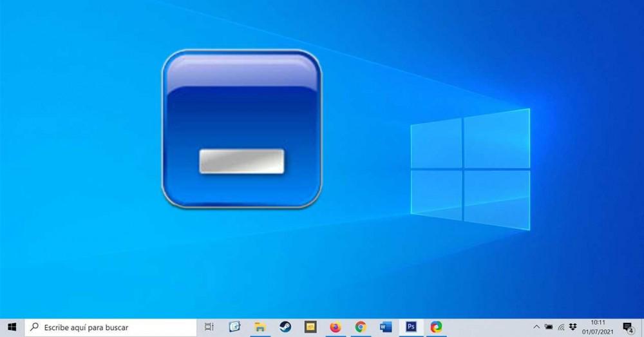
Task: Click the large blue minimize icon graphic
Action: tap(241, 129)
